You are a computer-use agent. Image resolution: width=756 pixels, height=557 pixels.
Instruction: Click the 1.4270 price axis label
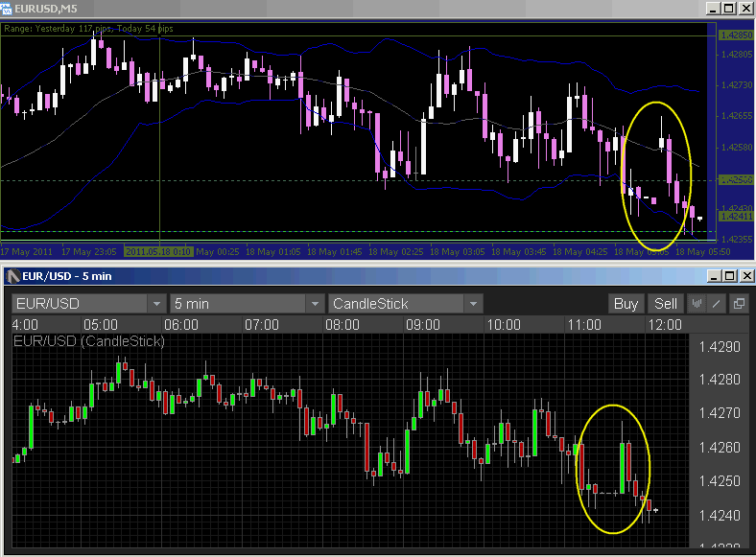pyautogui.click(x=720, y=413)
